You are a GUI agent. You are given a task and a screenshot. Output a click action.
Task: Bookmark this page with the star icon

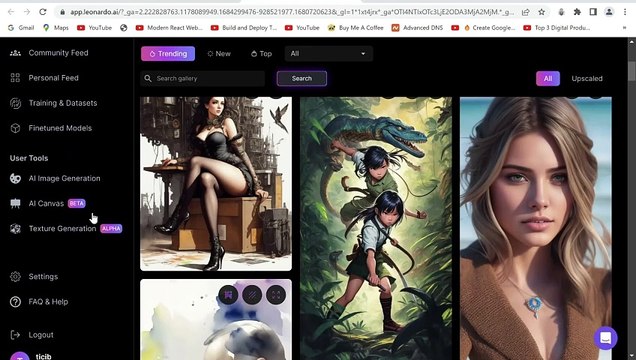[541, 12]
